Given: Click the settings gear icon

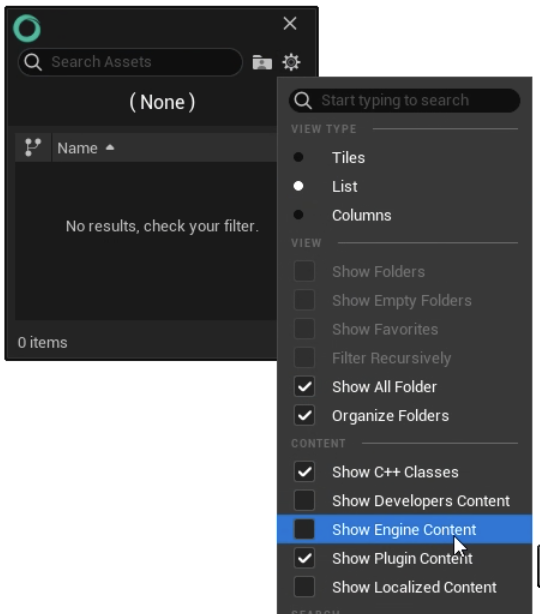Looking at the screenshot, I should (291, 62).
